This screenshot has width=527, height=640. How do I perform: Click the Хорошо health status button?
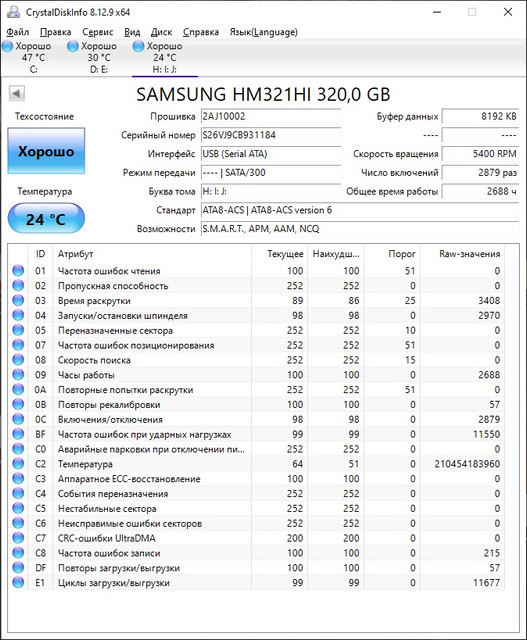(46, 151)
